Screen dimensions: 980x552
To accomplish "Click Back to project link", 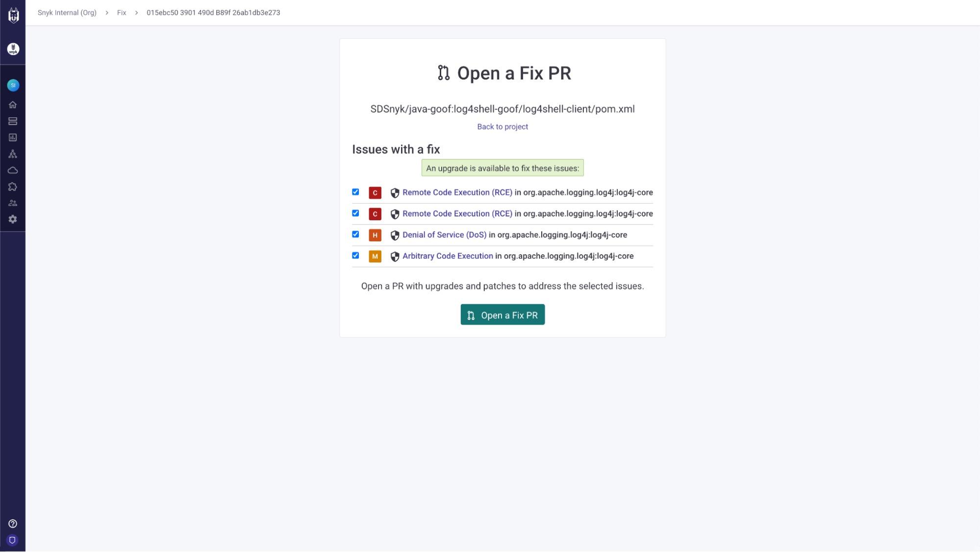I will coord(502,126).
